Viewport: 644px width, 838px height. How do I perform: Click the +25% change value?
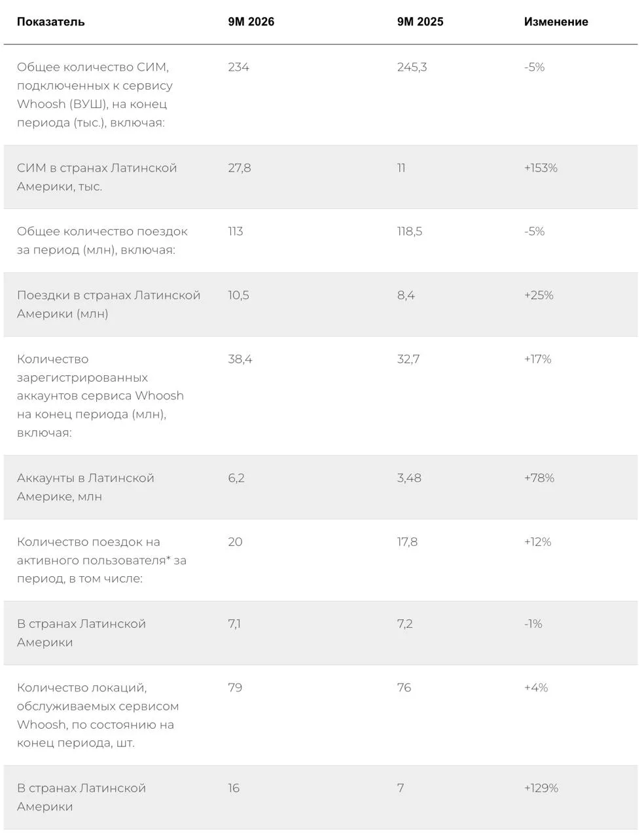coord(539,295)
